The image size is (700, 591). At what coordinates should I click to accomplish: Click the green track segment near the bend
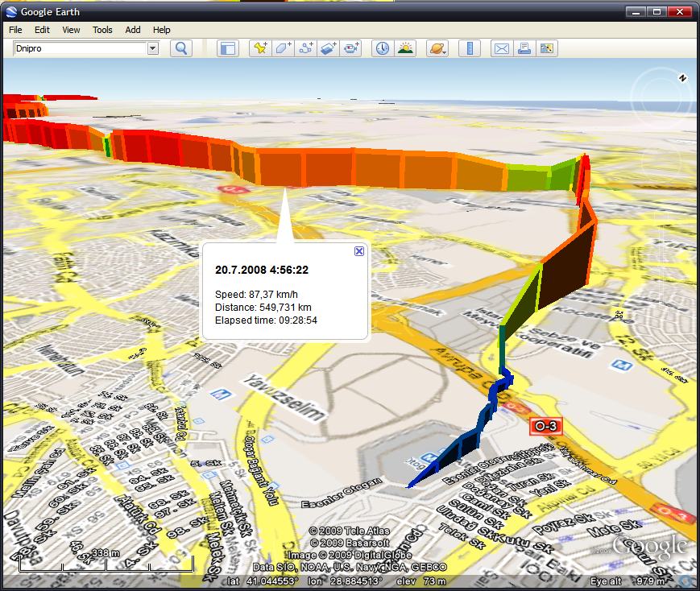(528, 178)
